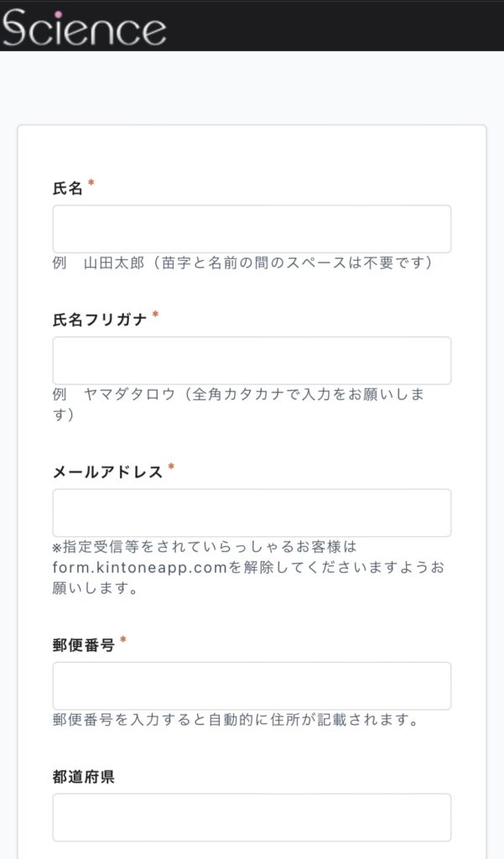
Task: Click the 郵便番号 label text
Action: 83,645
